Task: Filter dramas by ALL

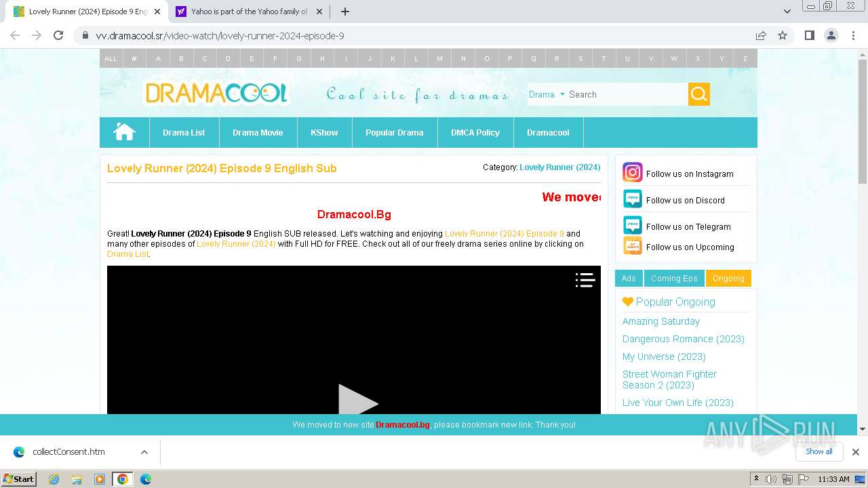Action: pos(111,58)
